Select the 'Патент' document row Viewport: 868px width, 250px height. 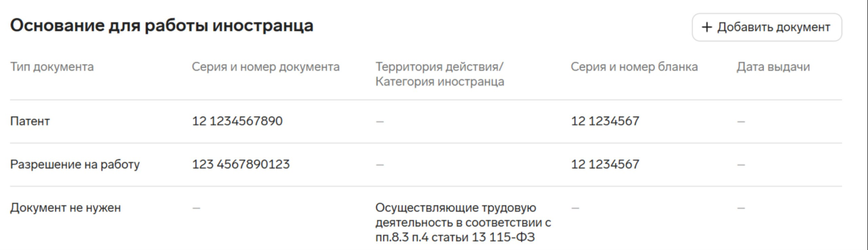pyautogui.click(x=30, y=121)
